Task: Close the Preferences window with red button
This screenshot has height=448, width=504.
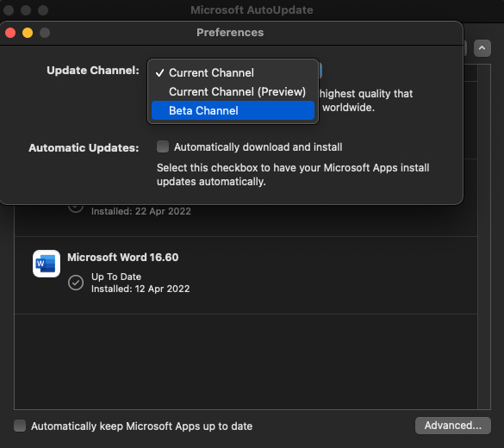Action: [x=10, y=33]
